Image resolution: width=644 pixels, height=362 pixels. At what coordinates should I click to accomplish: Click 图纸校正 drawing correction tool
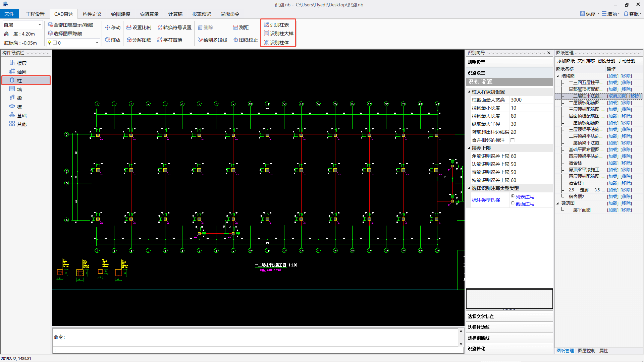[x=246, y=40]
